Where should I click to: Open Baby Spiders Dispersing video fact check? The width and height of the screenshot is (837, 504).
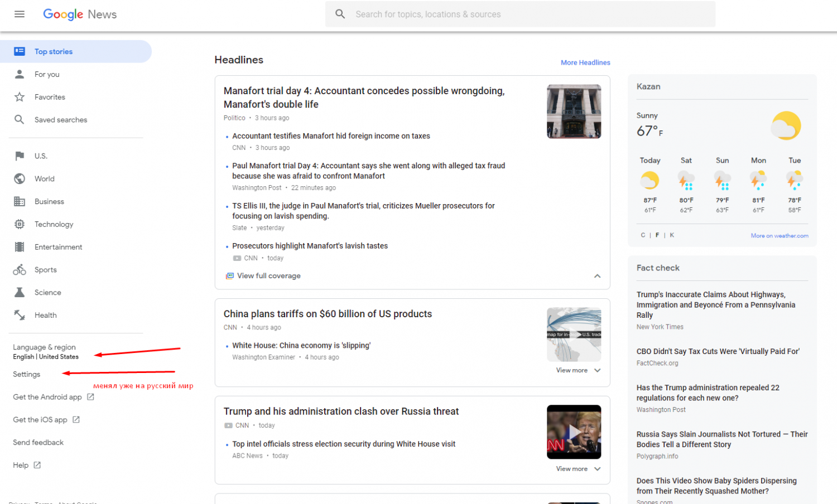716,486
